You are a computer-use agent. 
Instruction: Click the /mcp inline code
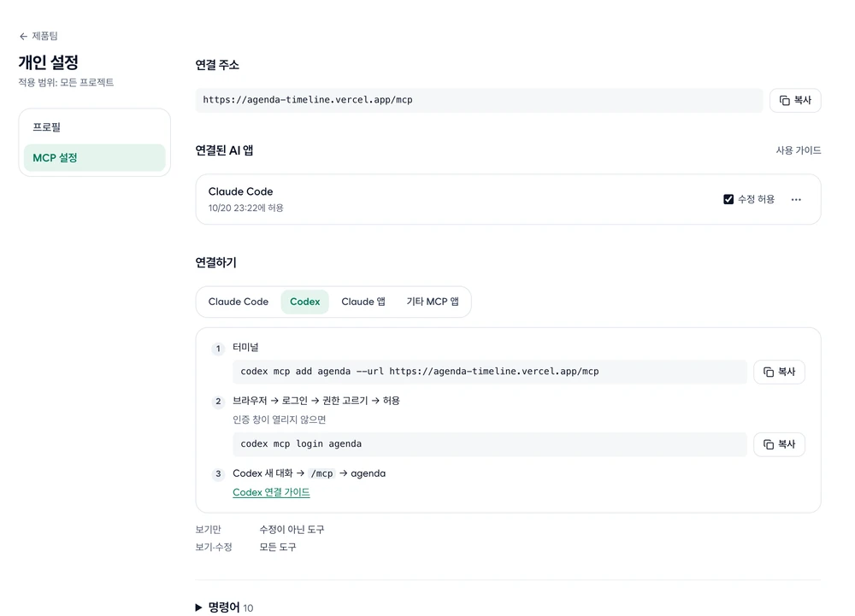click(x=321, y=474)
